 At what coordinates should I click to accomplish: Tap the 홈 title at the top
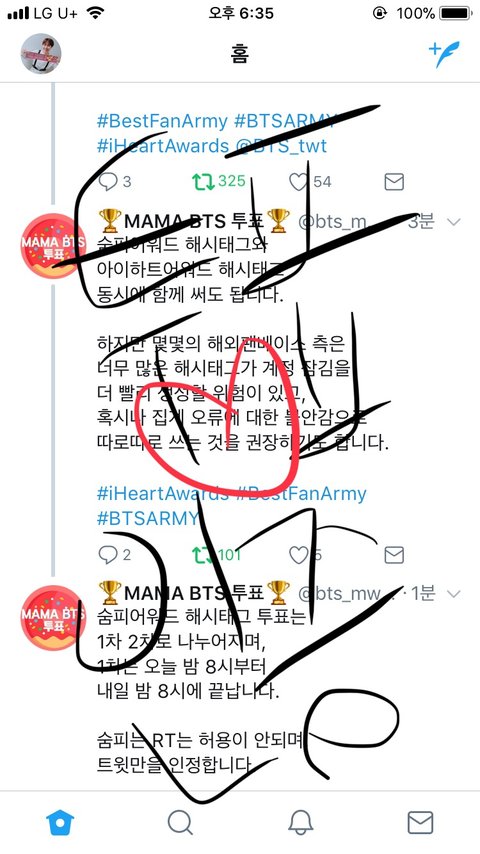pyautogui.click(x=240, y=54)
